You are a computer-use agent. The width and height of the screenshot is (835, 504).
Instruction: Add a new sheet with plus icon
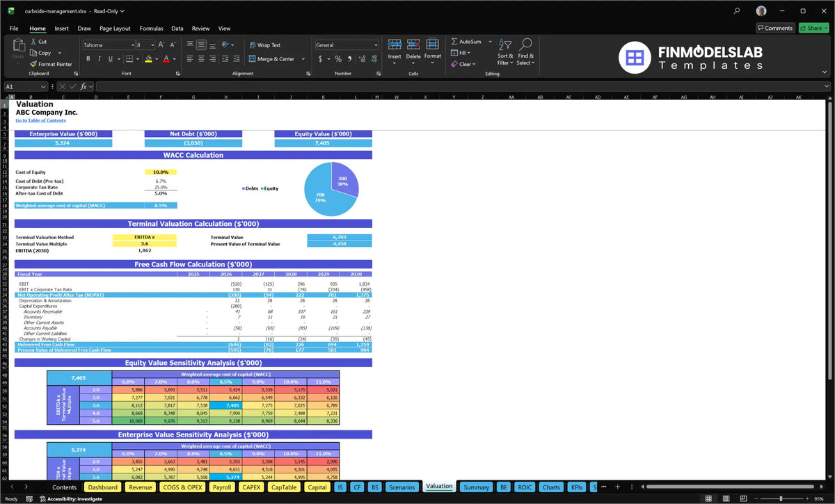(617, 487)
